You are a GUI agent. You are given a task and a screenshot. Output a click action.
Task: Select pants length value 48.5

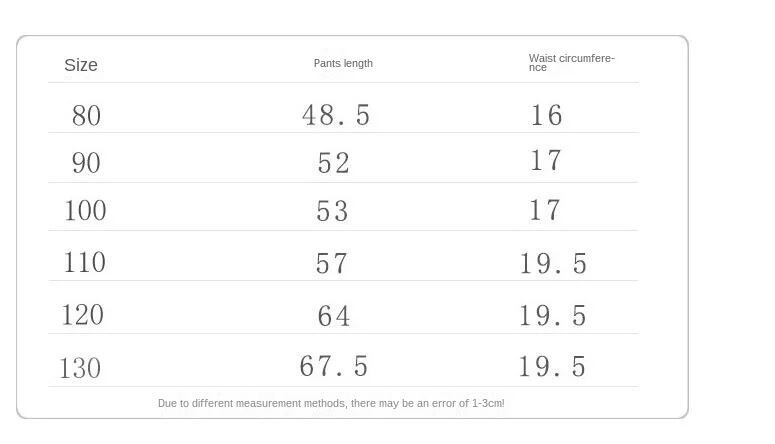tap(336, 116)
